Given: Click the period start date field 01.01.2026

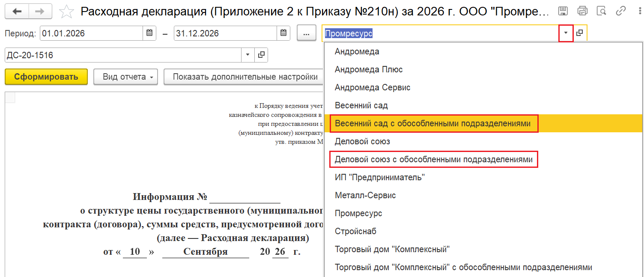Looking at the screenshot, I should (x=91, y=33).
